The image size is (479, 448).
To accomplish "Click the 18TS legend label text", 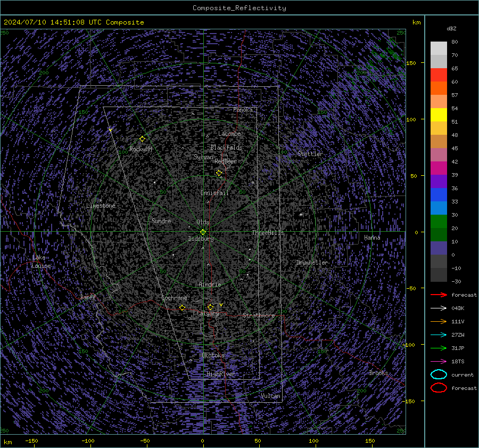I will 458,362.
